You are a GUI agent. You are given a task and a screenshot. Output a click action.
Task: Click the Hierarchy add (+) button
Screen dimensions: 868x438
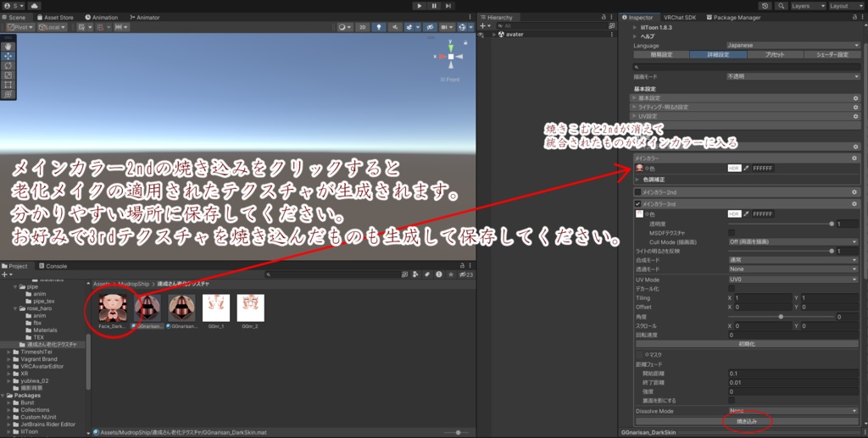pyautogui.click(x=484, y=26)
